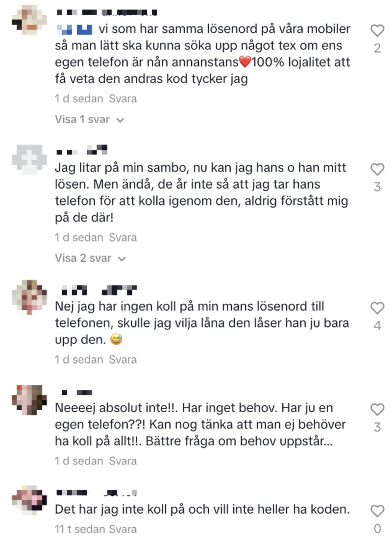This screenshot has width=392, height=539.
Task: Click the chevron next to 'Visa 2 svar'
Action: tap(122, 259)
